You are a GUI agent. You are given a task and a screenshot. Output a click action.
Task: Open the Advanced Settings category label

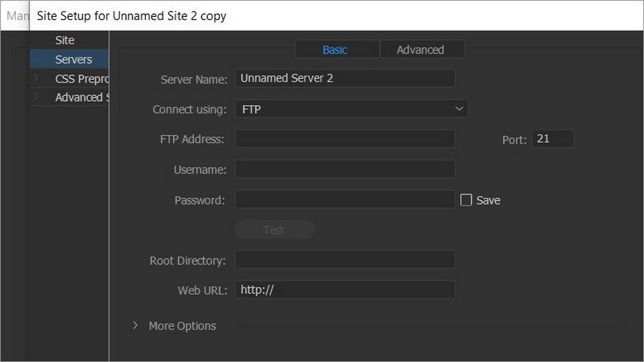[80, 97]
